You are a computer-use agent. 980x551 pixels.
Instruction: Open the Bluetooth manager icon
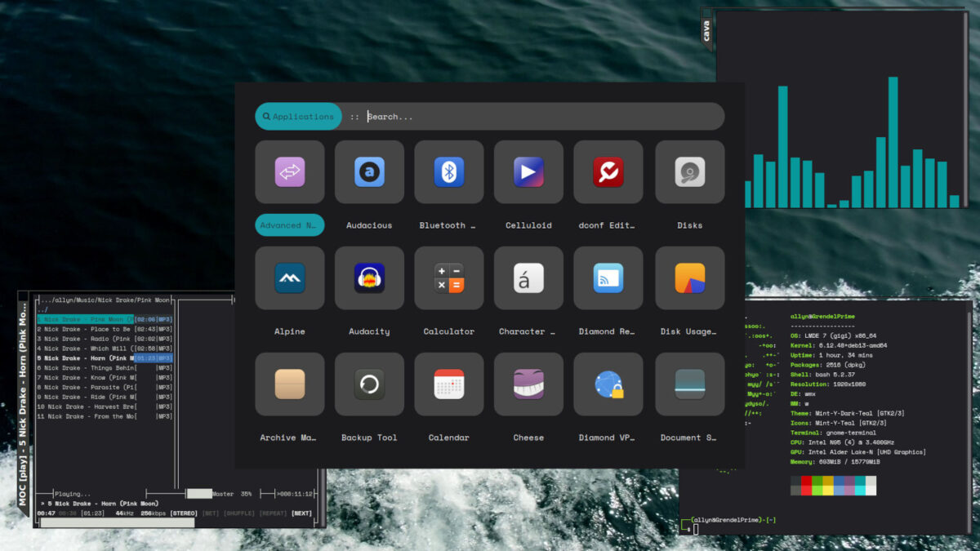(448, 172)
